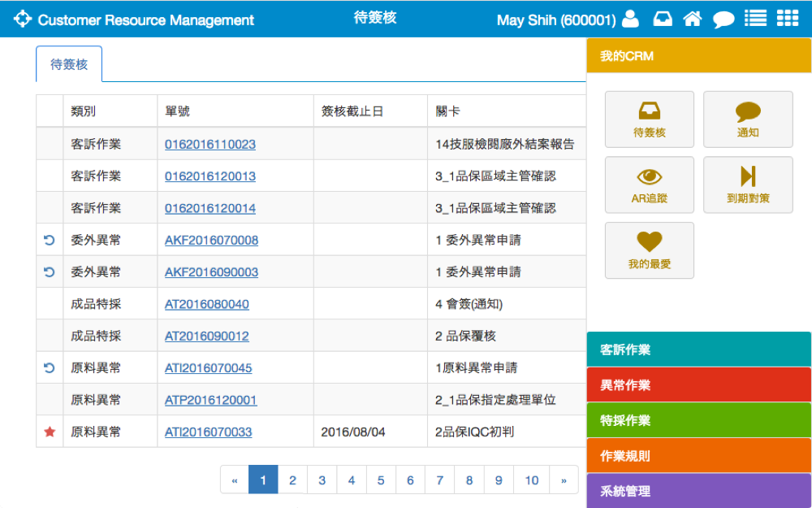
Task: Go to home via house icon
Action: [x=692, y=19]
